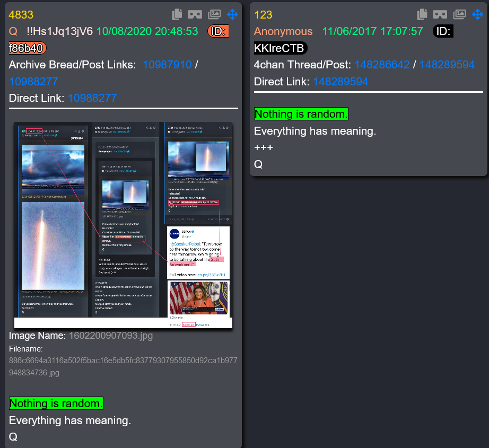
Task: Click the timestamp 11/06/2017 17:07:57
Action: (373, 31)
